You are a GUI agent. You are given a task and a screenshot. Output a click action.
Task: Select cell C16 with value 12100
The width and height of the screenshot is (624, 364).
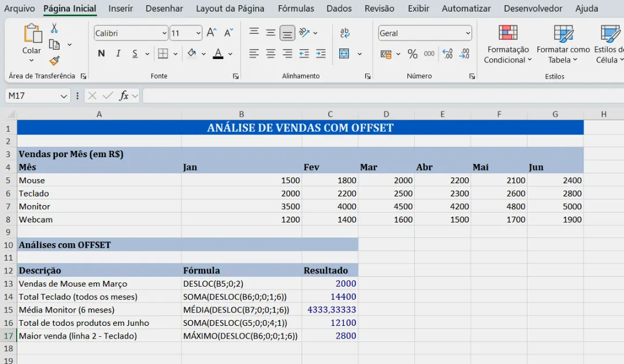330,323
